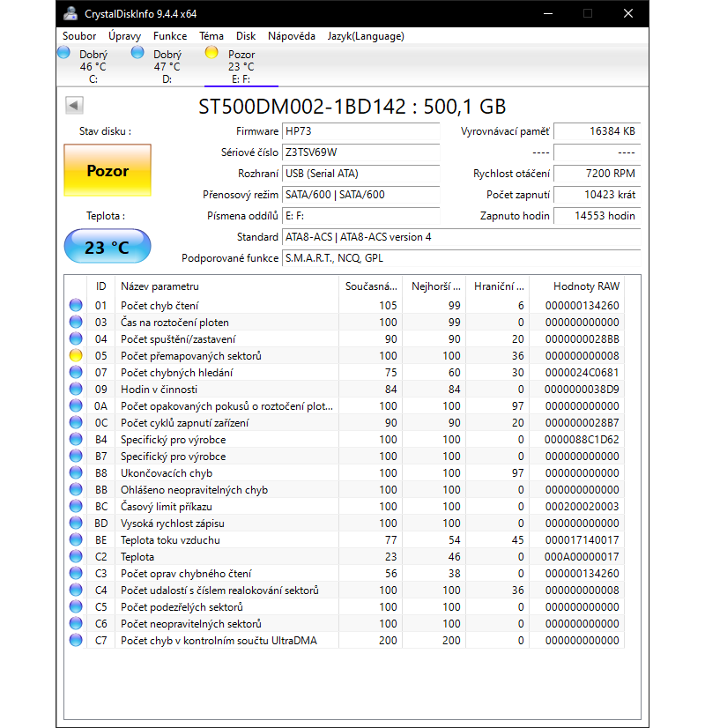Click the Rozhraní field USB (Serial ATA)

(360, 174)
